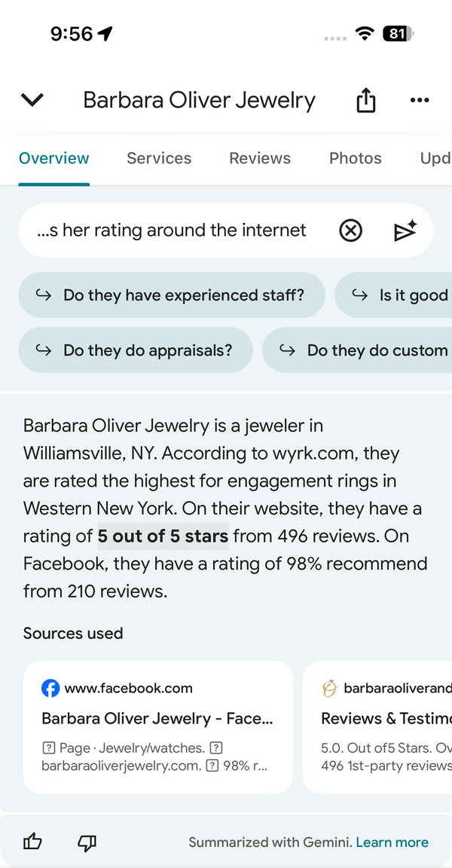Send the question with the sparkle arrow icon
452x868 pixels.
405,231
